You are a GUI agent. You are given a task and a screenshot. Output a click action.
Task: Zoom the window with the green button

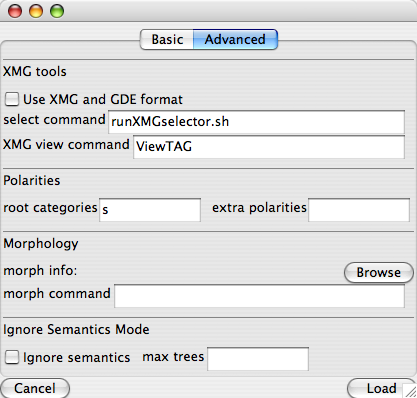[x=57, y=11]
